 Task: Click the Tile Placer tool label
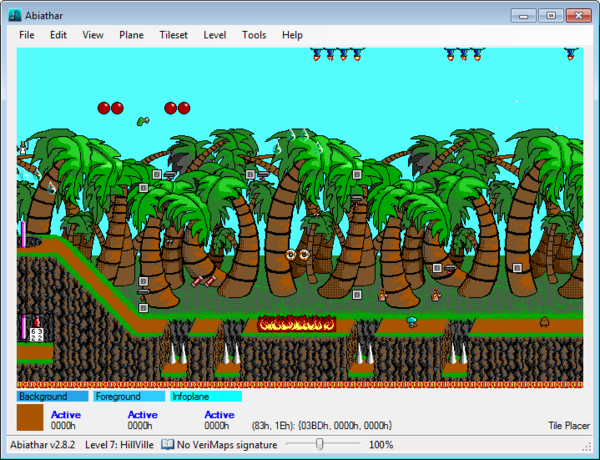click(x=570, y=425)
